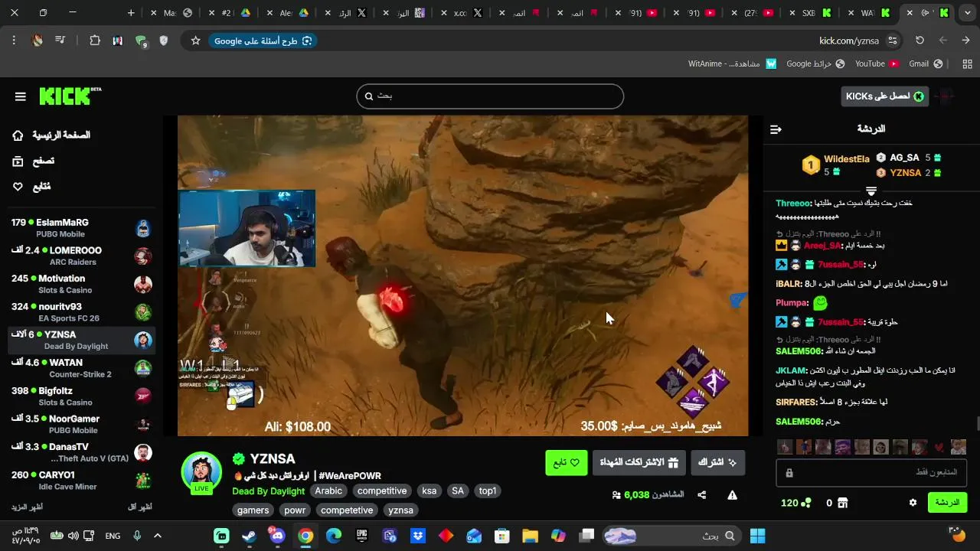Open the Dead By Daylight category link
Viewport: 980px width, 551px height.
269,491
